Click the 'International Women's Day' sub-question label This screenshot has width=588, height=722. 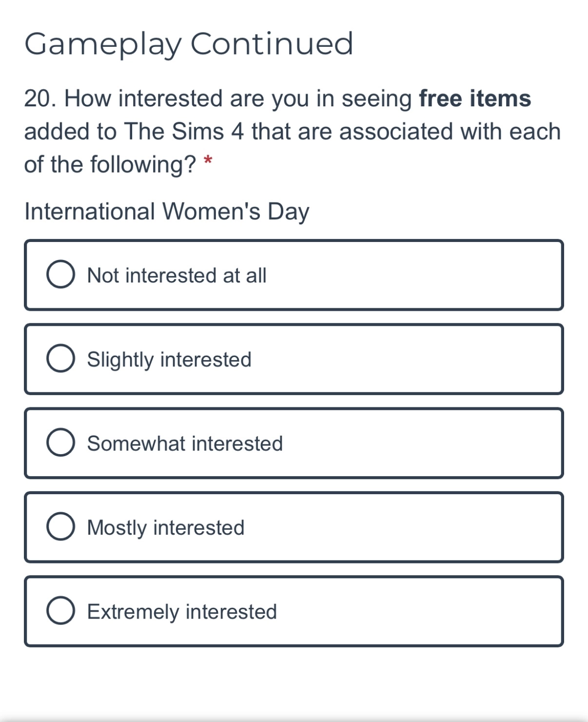tap(167, 212)
